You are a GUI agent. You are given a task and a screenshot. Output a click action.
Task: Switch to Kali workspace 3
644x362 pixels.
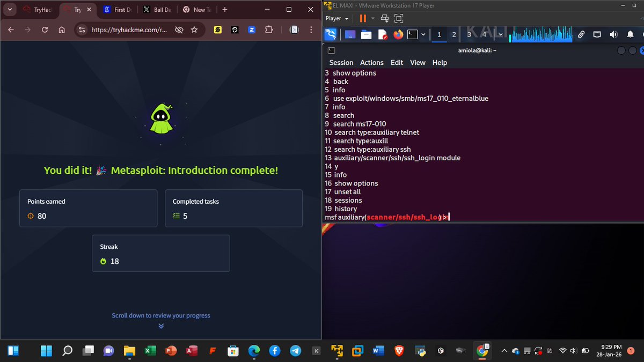pyautogui.click(x=469, y=34)
